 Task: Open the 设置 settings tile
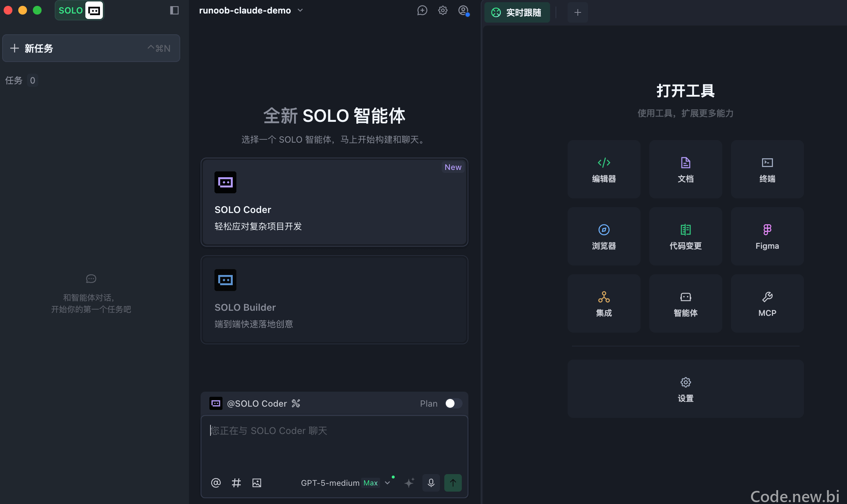pyautogui.click(x=686, y=389)
